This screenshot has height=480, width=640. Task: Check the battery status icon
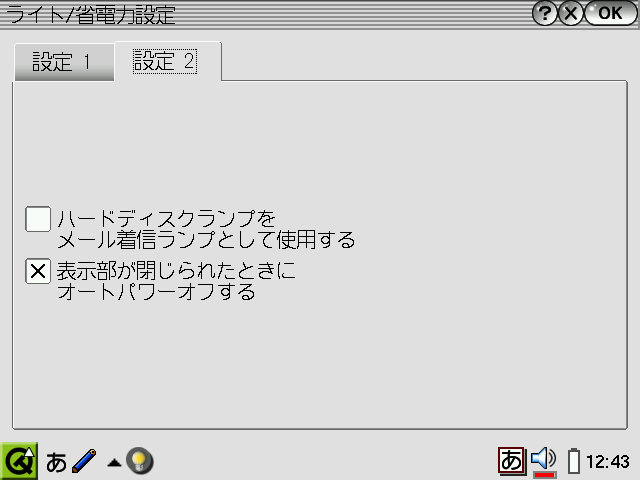click(x=574, y=461)
